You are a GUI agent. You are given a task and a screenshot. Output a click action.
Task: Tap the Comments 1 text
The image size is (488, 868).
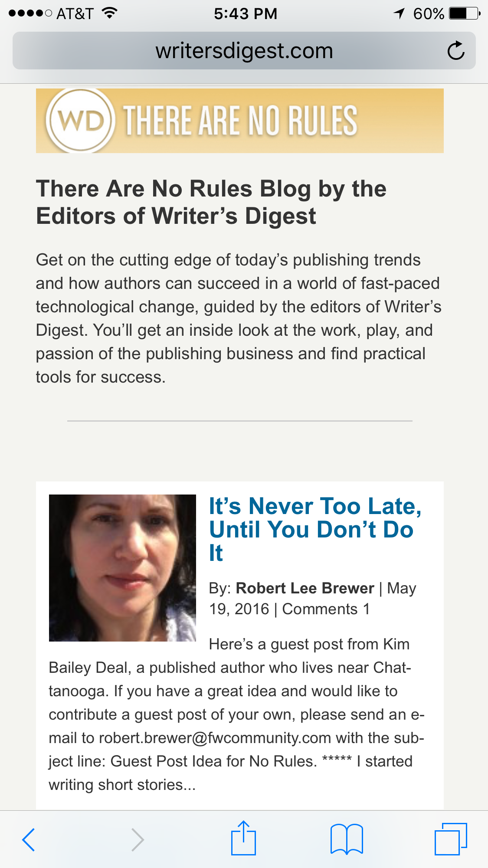click(326, 609)
